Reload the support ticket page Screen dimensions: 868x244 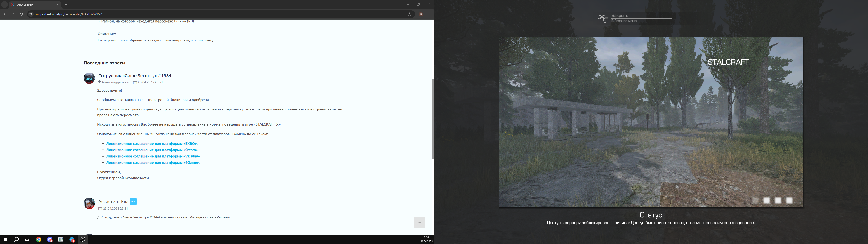(x=21, y=14)
